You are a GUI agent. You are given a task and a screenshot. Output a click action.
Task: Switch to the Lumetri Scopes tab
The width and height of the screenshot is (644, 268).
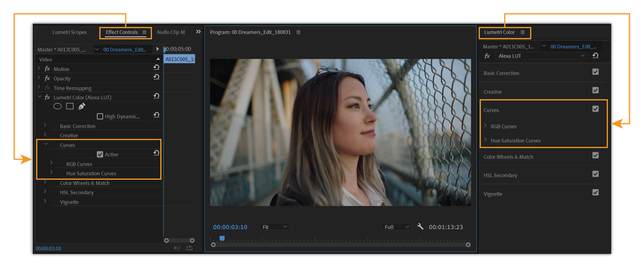pos(69,32)
